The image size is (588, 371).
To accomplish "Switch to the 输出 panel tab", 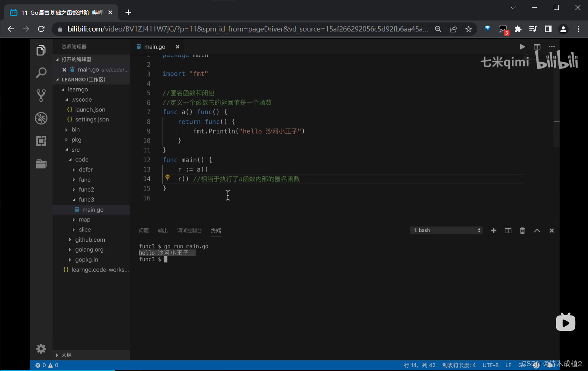I will [163, 231].
